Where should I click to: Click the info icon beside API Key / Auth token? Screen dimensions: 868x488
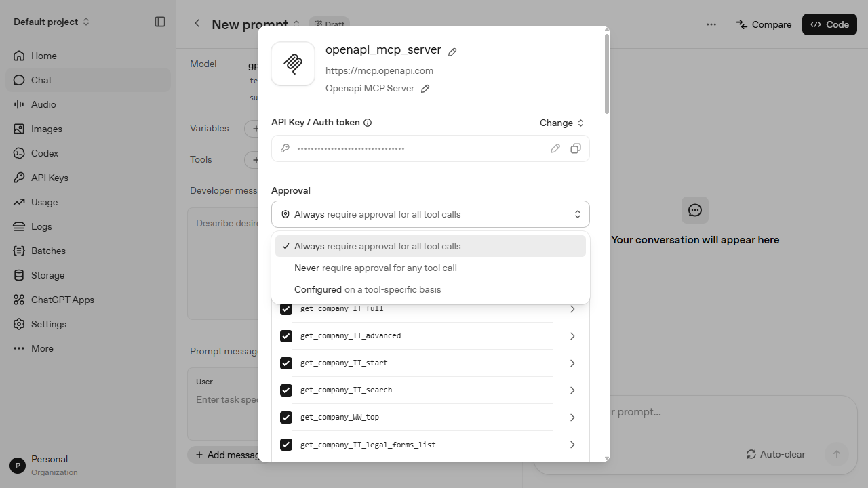368,123
